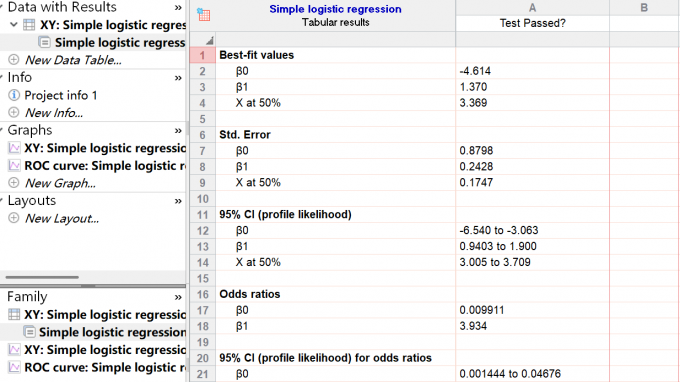
Task: Click the β0 best-fit value -4.614
Action: [475, 71]
